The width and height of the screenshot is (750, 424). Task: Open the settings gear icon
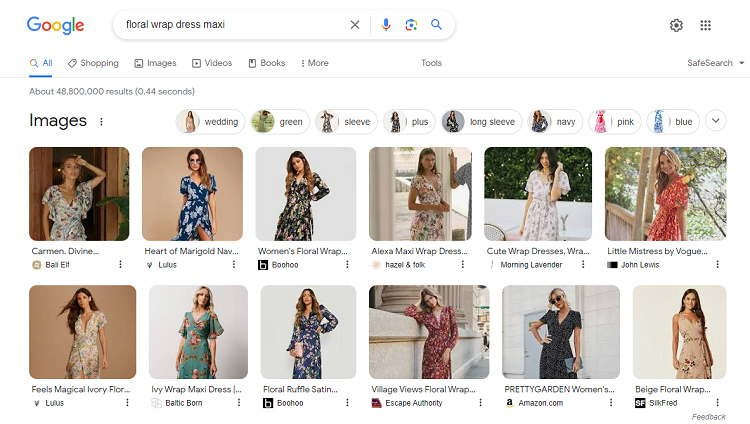pyautogui.click(x=676, y=25)
